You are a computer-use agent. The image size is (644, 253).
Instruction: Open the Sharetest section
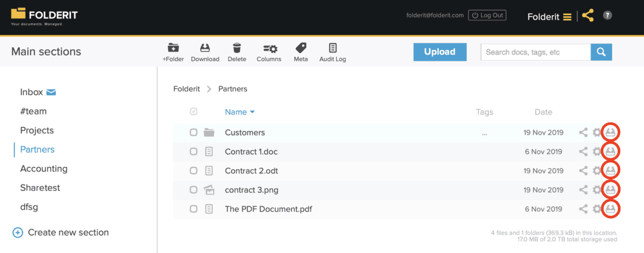40,188
